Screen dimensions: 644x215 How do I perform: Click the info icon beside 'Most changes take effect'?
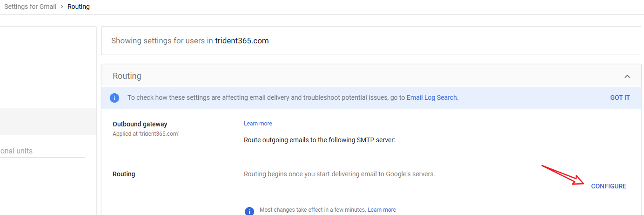pyautogui.click(x=249, y=210)
